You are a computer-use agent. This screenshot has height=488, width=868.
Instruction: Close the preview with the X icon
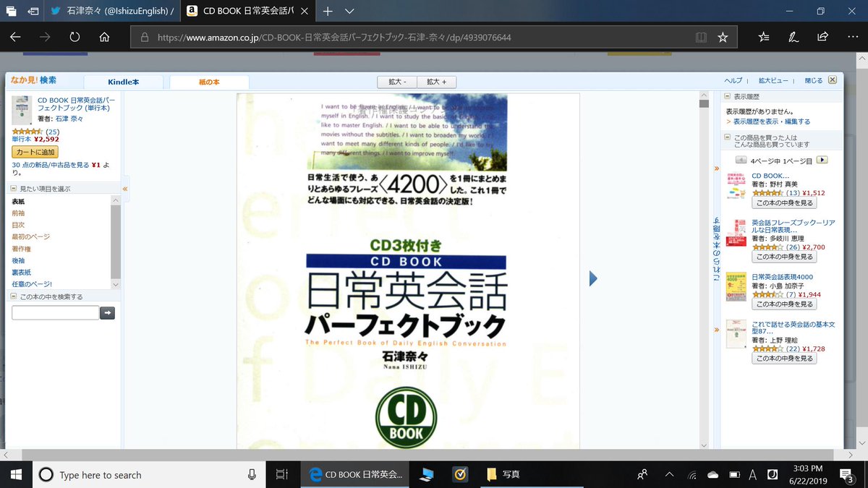coord(833,80)
